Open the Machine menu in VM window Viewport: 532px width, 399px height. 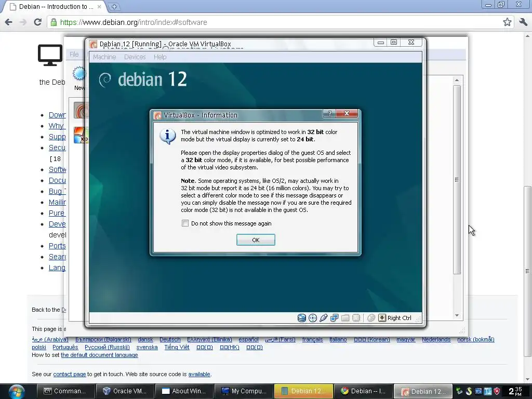point(104,57)
